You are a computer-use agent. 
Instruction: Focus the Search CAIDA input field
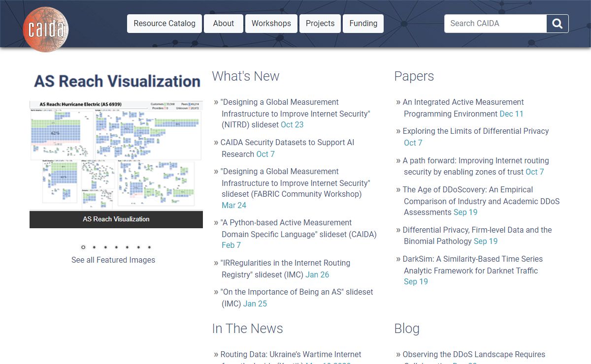[495, 24]
